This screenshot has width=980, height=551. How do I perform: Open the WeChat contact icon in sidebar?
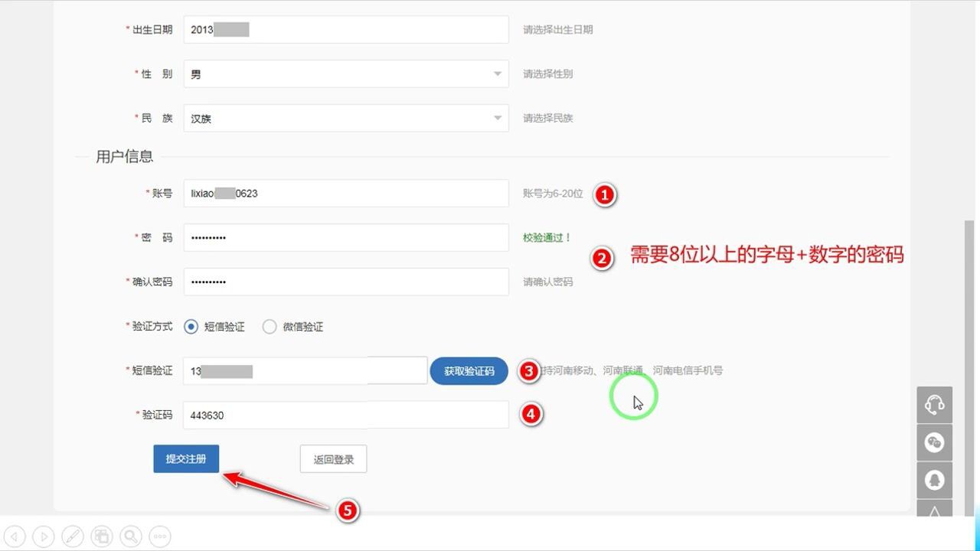coord(934,442)
